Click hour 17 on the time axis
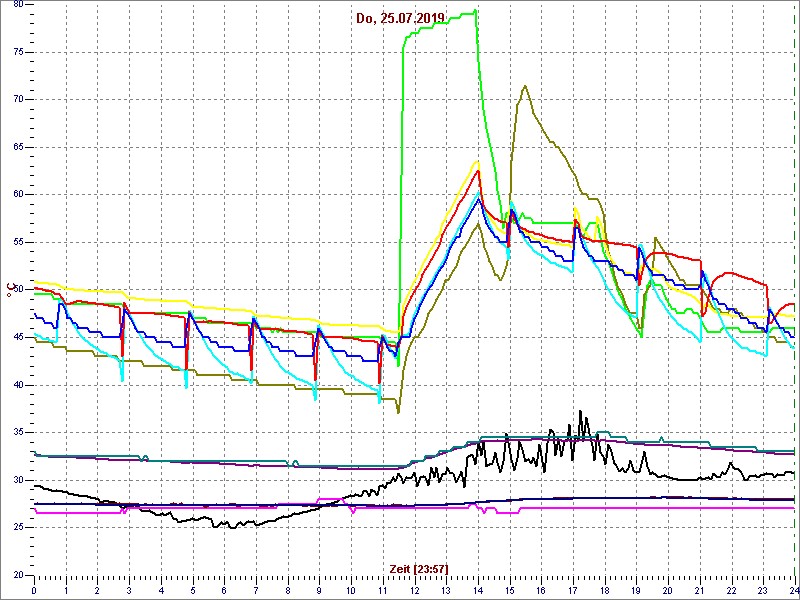800x600 pixels. click(572, 590)
